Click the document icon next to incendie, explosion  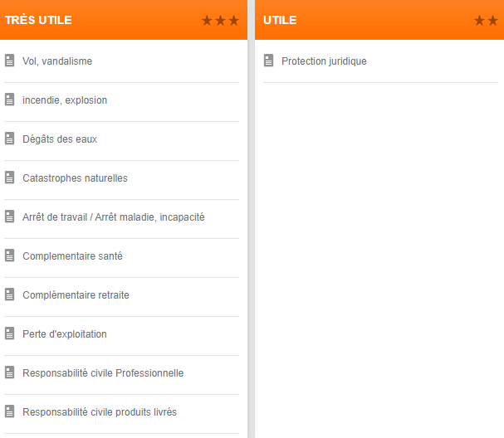(x=9, y=100)
